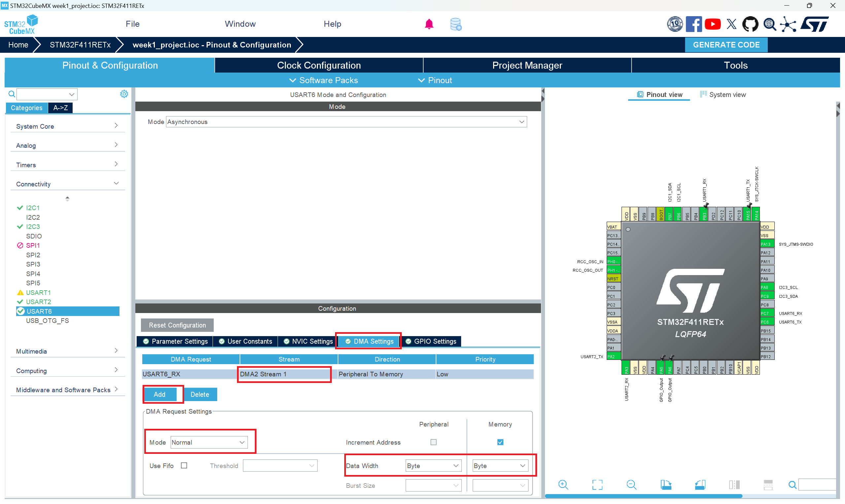Toggle Peripheral Increment Address checkbox

(x=433, y=442)
